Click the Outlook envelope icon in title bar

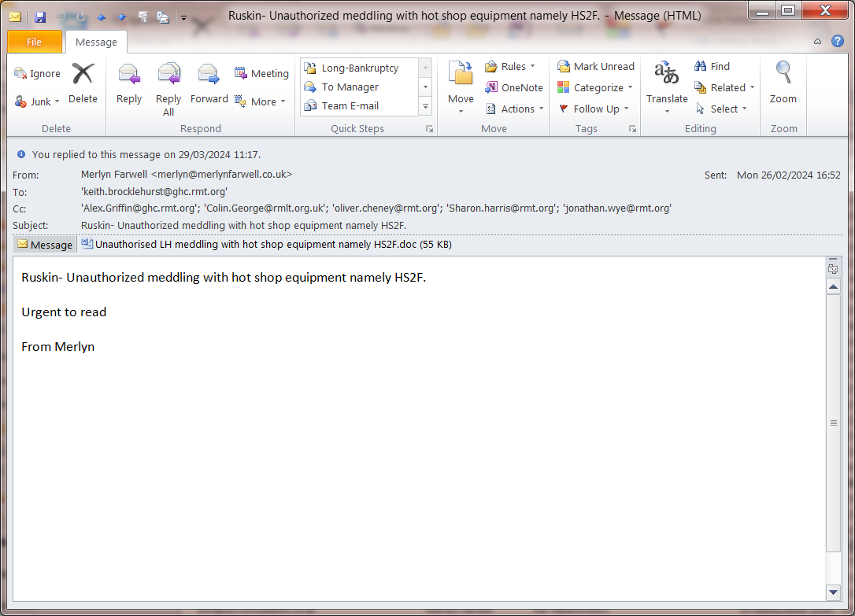pyautogui.click(x=15, y=17)
